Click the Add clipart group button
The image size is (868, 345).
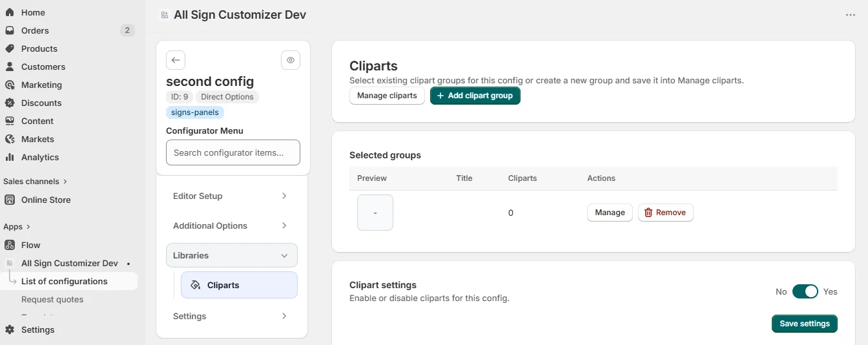click(x=475, y=96)
